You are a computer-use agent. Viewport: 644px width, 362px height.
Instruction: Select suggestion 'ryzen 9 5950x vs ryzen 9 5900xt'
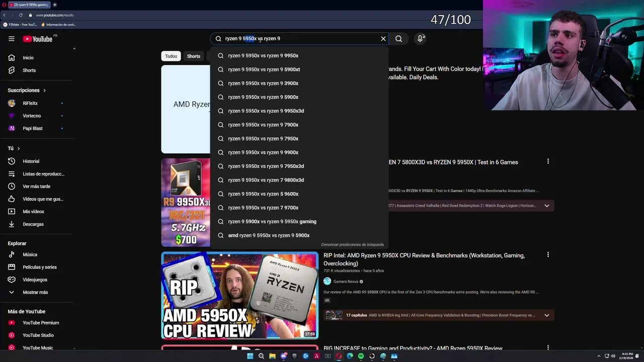pyautogui.click(x=299, y=69)
